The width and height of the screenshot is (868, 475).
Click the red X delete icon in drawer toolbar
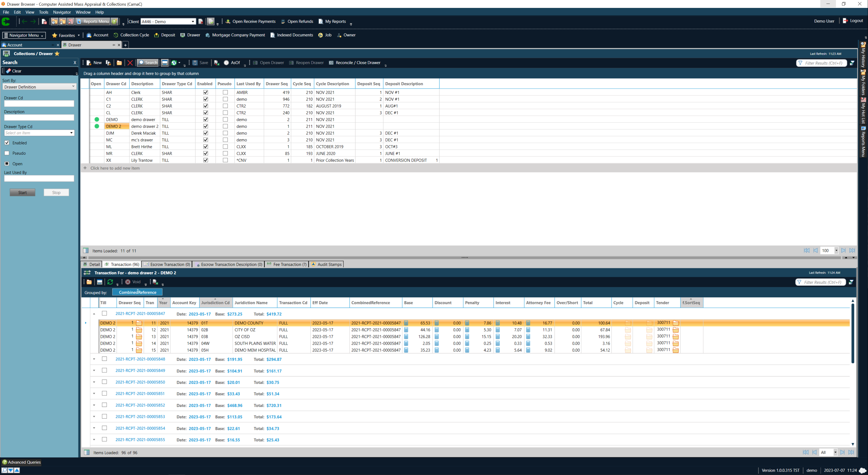click(x=130, y=63)
